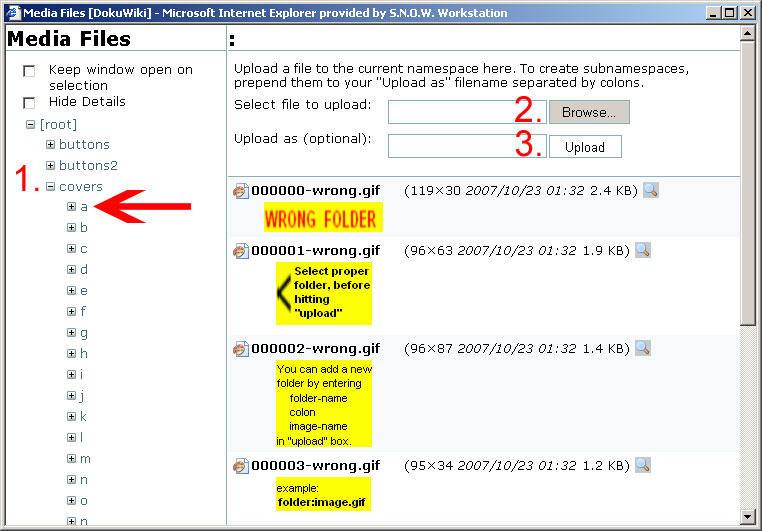Click the image file icon beside 000002-wrong.gif
This screenshot has width=762, height=531.
pos(240,349)
